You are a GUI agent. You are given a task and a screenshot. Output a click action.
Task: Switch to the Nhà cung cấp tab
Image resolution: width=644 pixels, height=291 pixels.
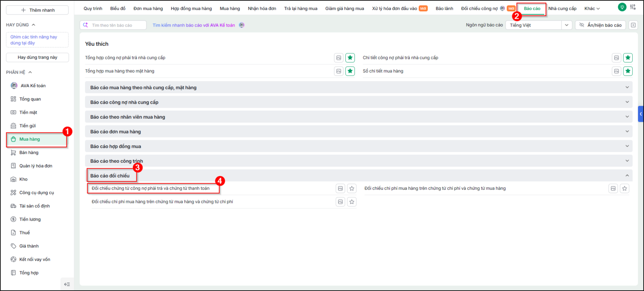(562, 8)
